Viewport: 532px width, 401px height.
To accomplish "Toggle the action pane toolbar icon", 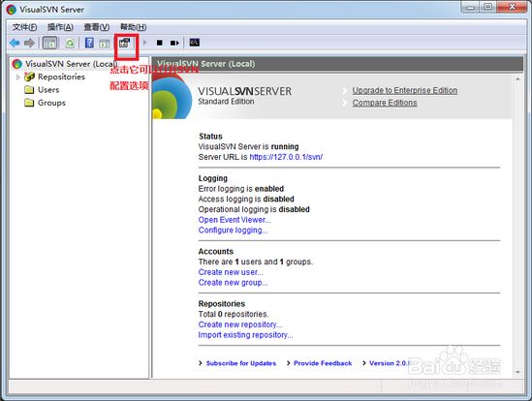I will (x=105, y=43).
